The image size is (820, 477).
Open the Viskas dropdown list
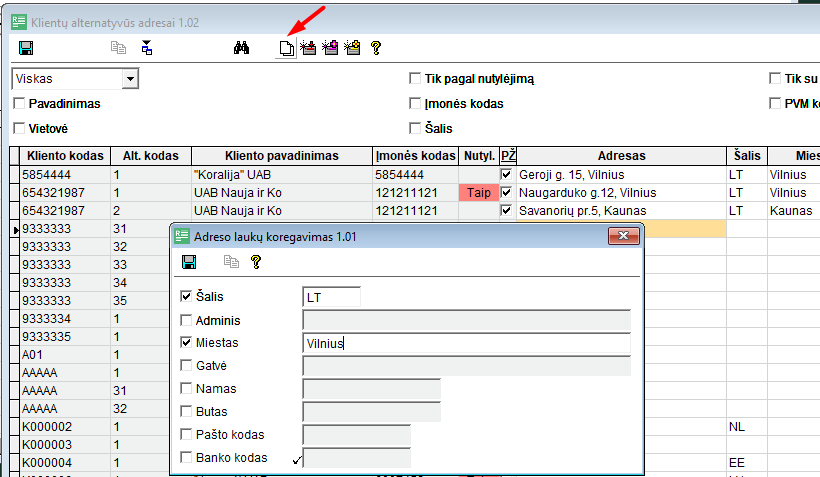130,79
